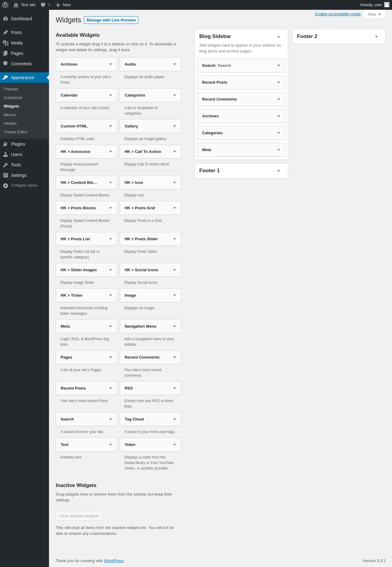
Task: Open the Test site home icon
Action: click(16, 5)
